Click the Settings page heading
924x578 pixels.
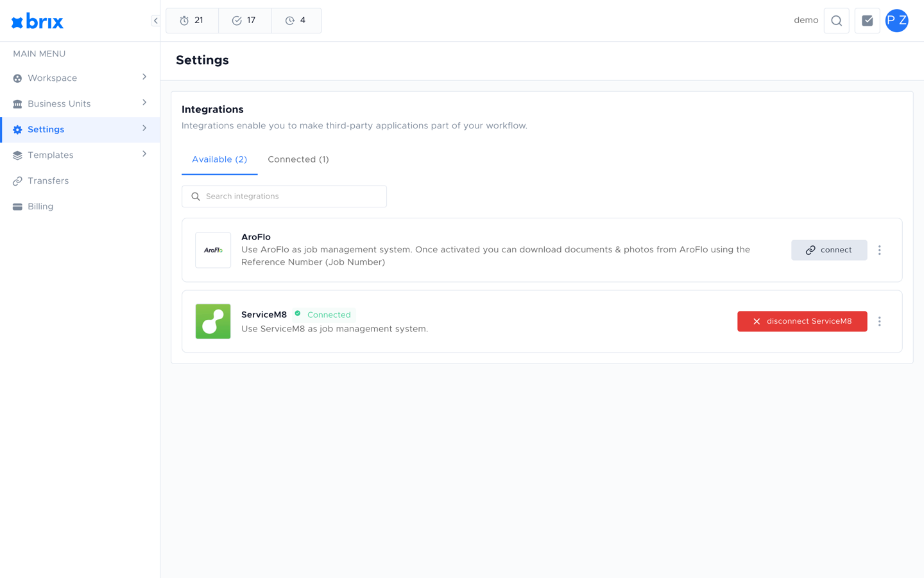[202, 60]
